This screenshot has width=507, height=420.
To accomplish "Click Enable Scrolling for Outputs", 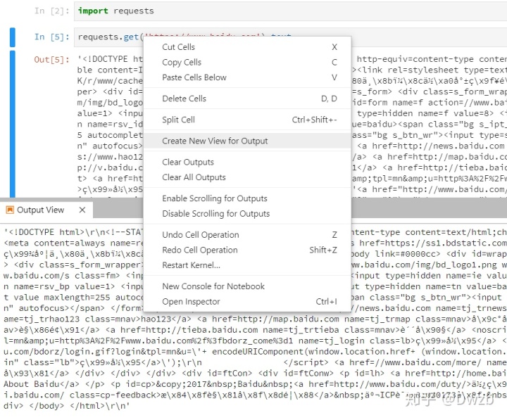I will point(247,198).
